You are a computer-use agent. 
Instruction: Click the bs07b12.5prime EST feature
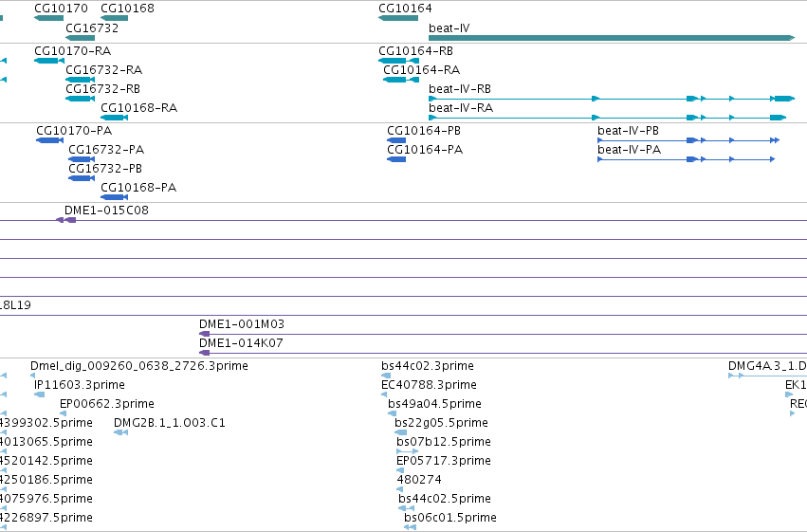407,451
